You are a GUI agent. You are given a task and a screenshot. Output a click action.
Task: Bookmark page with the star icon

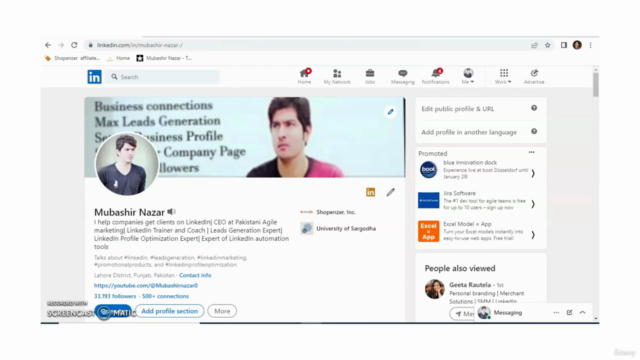(x=548, y=45)
